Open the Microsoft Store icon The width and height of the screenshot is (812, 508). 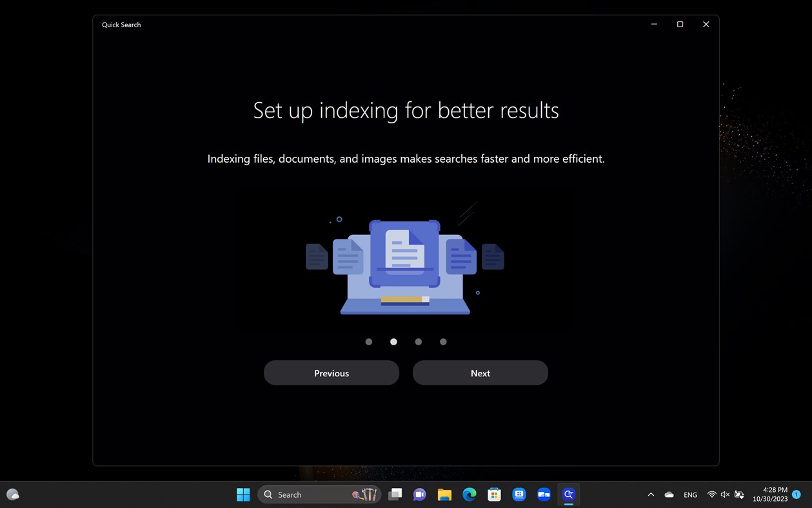[x=494, y=494]
